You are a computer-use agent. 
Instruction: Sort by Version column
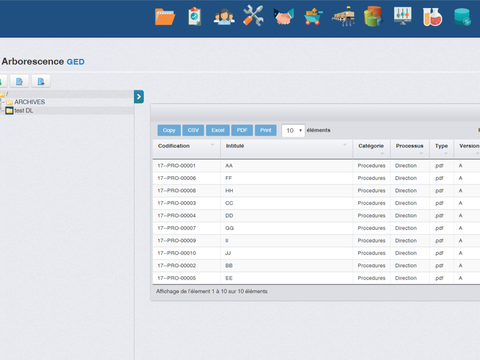(x=467, y=149)
